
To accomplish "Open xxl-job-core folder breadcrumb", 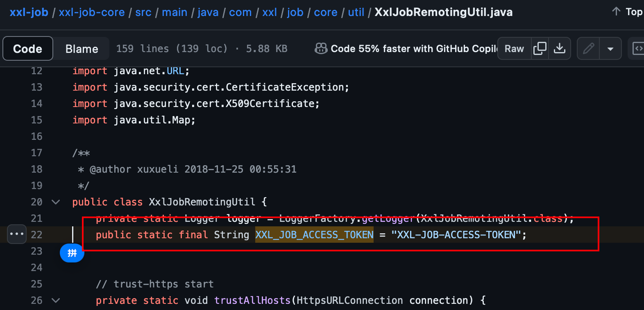I will click(92, 12).
